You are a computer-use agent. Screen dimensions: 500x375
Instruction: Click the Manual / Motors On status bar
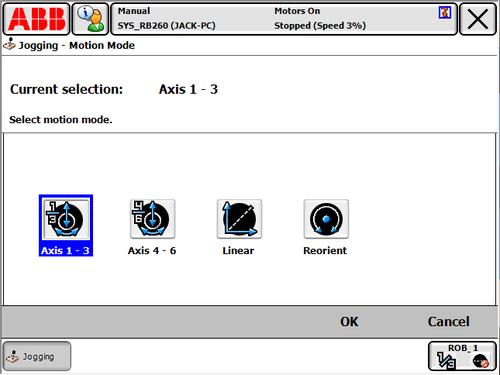point(284,19)
